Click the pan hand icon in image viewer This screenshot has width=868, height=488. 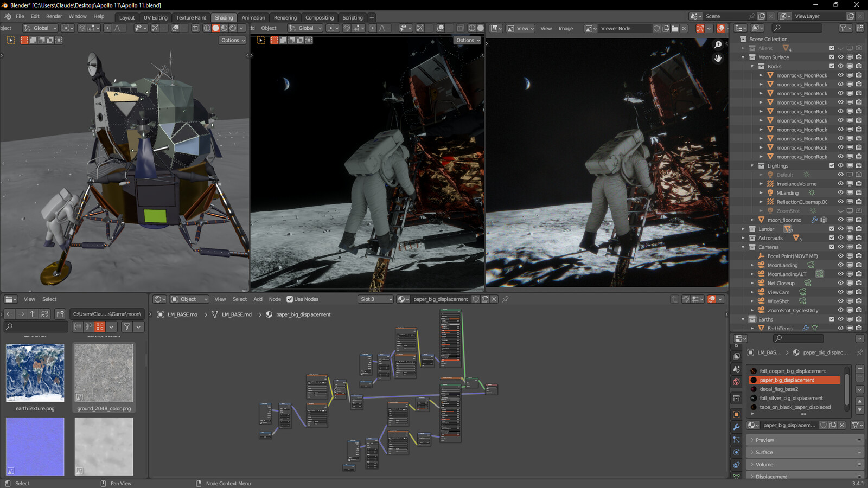pyautogui.click(x=718, y=58)
